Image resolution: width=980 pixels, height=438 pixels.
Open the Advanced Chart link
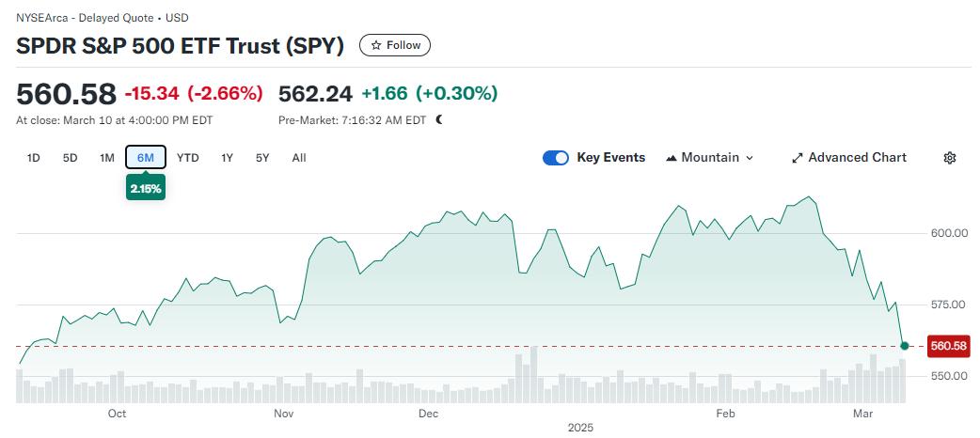tap(857, 158)
